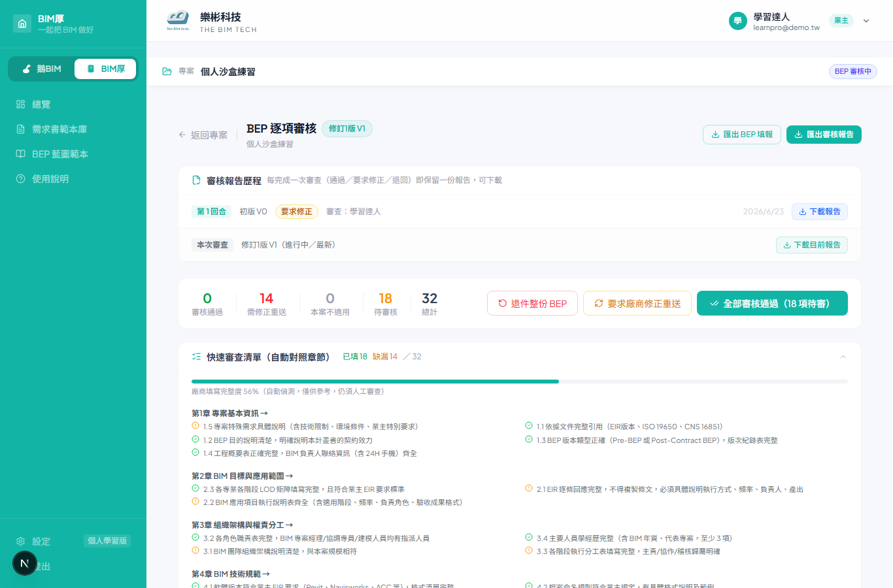Click the 總覽 grid icon
The image size is (893, 588).
click(20, 105)
